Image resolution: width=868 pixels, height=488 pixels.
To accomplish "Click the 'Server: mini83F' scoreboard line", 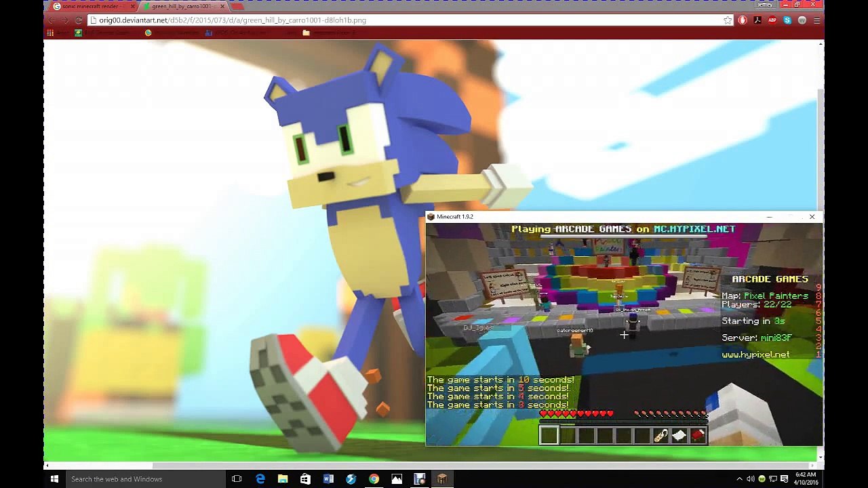I will pyautogui.click(x=757, y=338).
